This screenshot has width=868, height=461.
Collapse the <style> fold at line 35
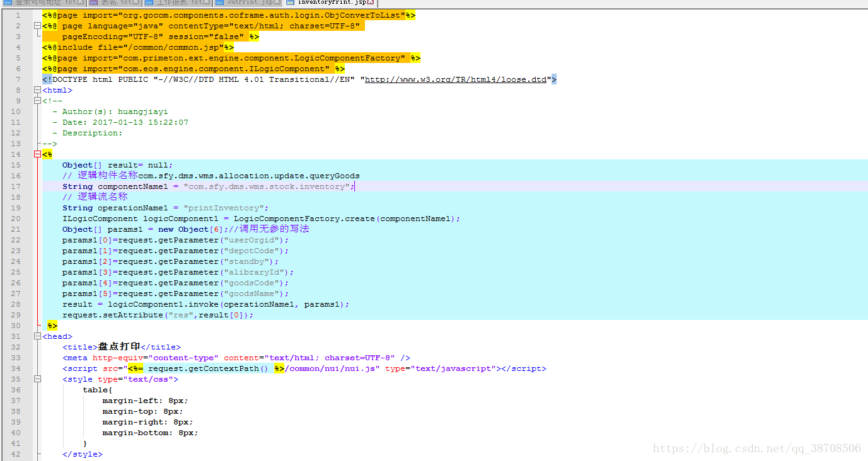click(37, 379)
